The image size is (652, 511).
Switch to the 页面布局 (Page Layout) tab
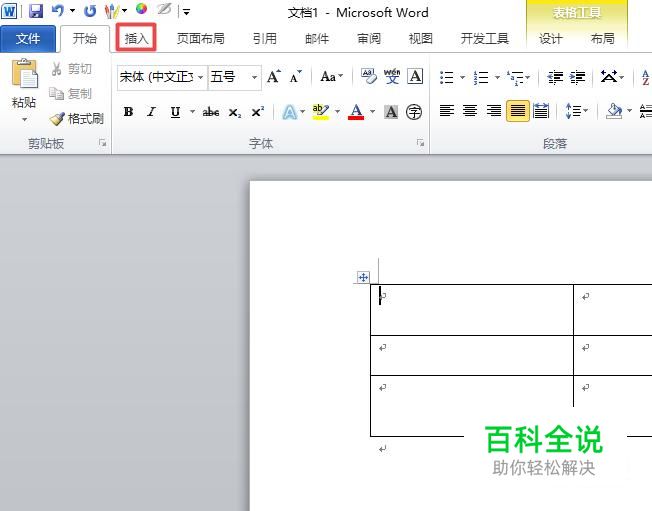click(x=201, y=39)
